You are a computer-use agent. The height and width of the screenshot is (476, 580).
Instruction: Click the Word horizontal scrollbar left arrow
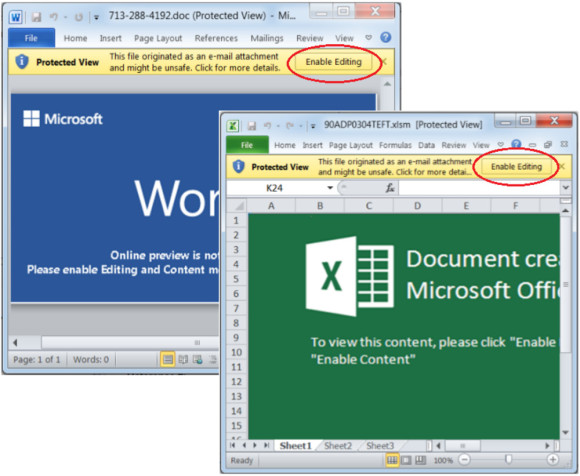click(x=15, y=343)
